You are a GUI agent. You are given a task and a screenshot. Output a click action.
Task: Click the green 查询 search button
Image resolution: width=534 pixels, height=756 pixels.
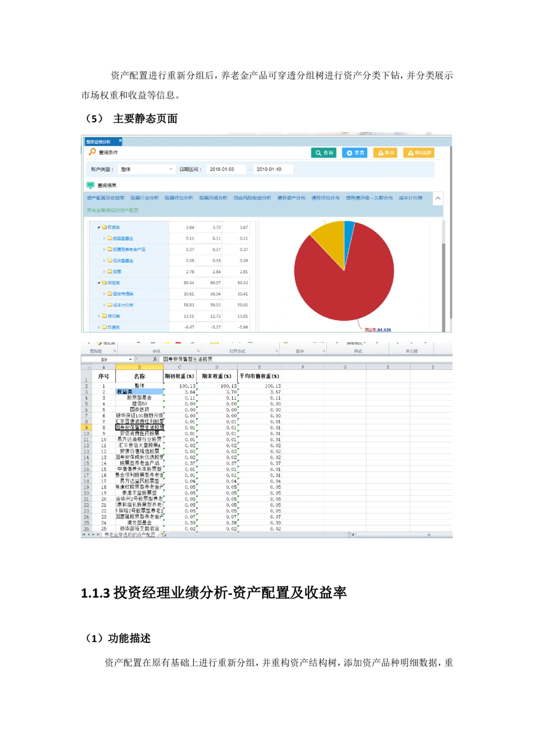point(324,153)
